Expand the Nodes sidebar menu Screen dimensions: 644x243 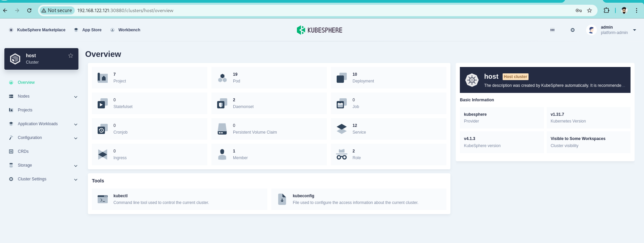76,97
